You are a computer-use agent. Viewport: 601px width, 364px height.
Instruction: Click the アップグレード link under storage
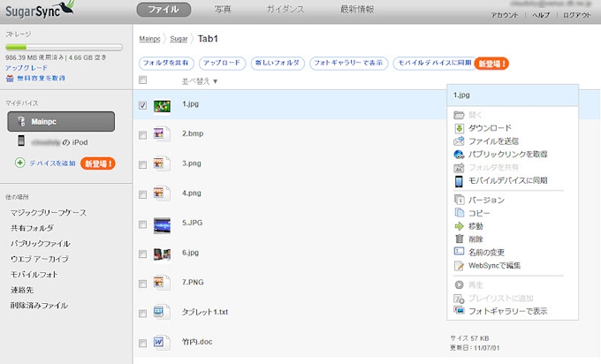coord(26,67)
